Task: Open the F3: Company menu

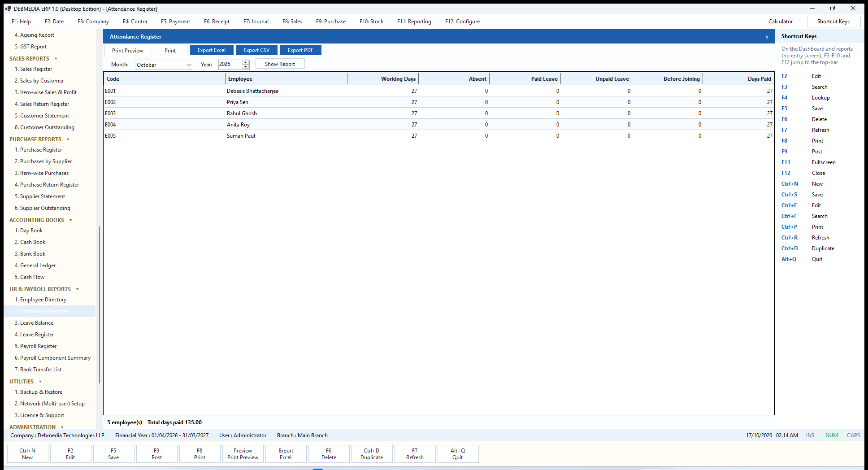Action: tap(93, 22)
